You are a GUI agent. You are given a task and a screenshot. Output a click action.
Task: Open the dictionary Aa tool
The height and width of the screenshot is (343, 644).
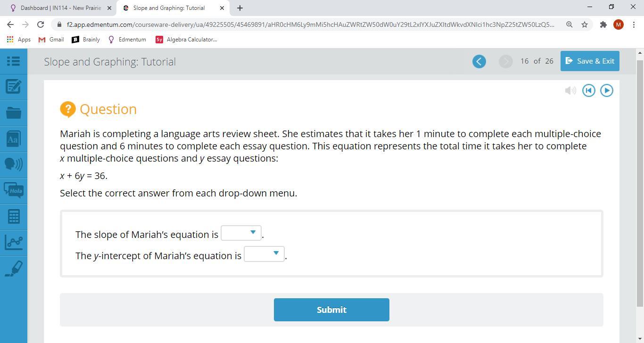(x=13, y=139)
